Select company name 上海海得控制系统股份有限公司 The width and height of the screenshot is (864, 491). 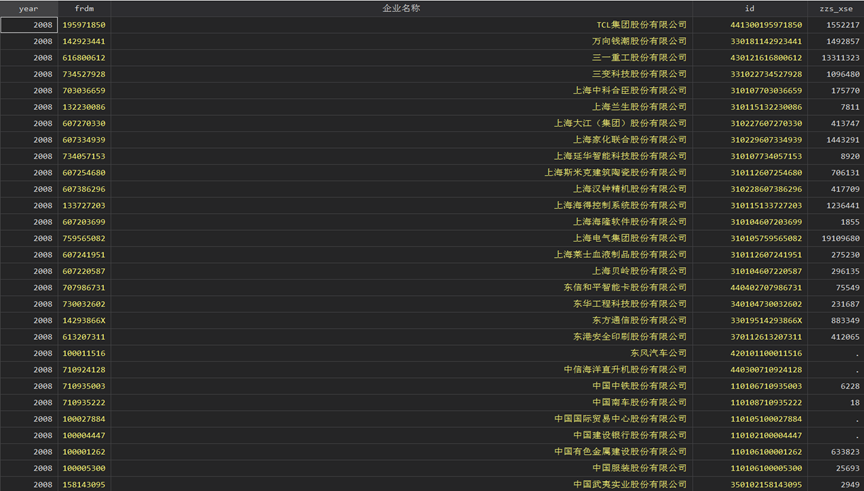620,206
